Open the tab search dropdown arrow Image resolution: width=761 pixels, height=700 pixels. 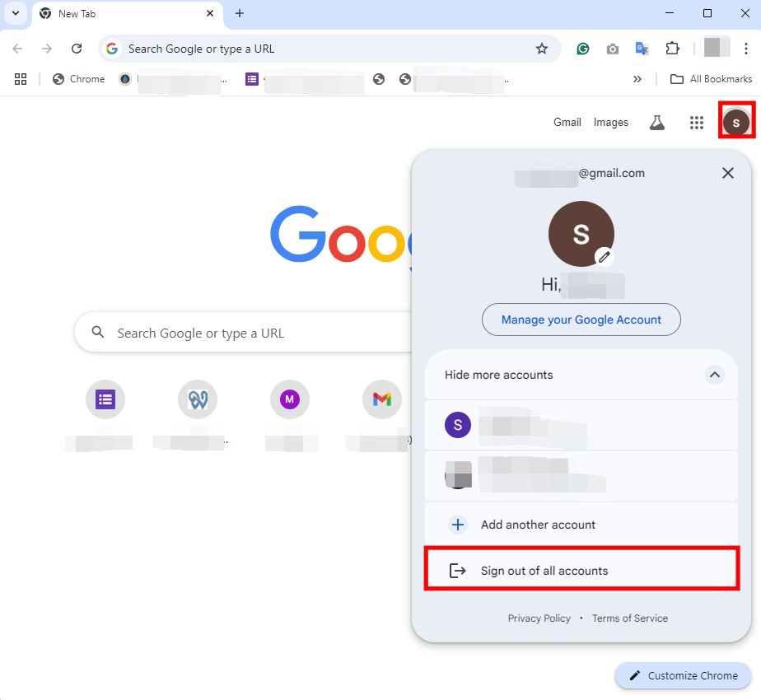coord(15,14)
